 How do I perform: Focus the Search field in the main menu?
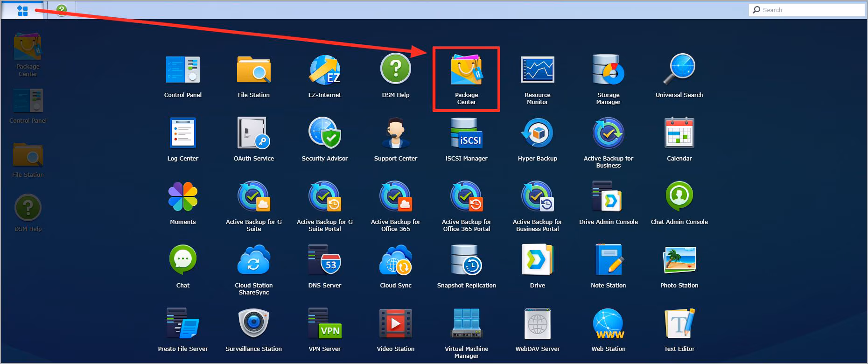pos(807,10)
